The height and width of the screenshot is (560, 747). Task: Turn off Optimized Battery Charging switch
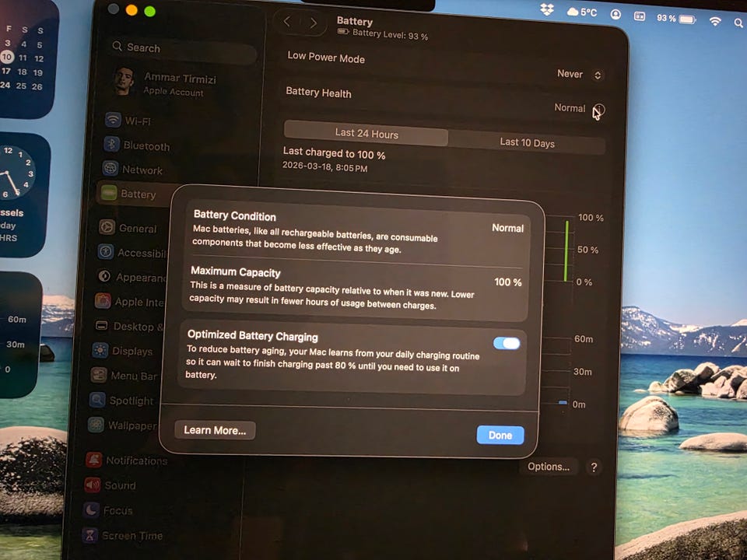pyautogui.click(x=507, y=343)
